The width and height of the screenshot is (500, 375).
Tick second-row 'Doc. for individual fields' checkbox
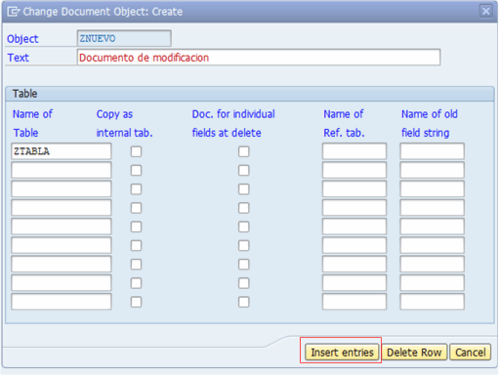click(x=244, y=170)
